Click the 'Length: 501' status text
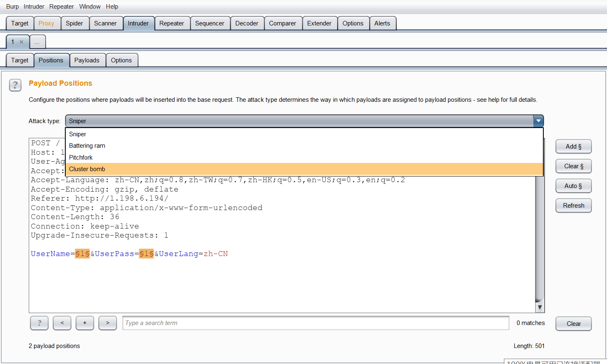The image size is (607, 364). (x=529, y=346)
